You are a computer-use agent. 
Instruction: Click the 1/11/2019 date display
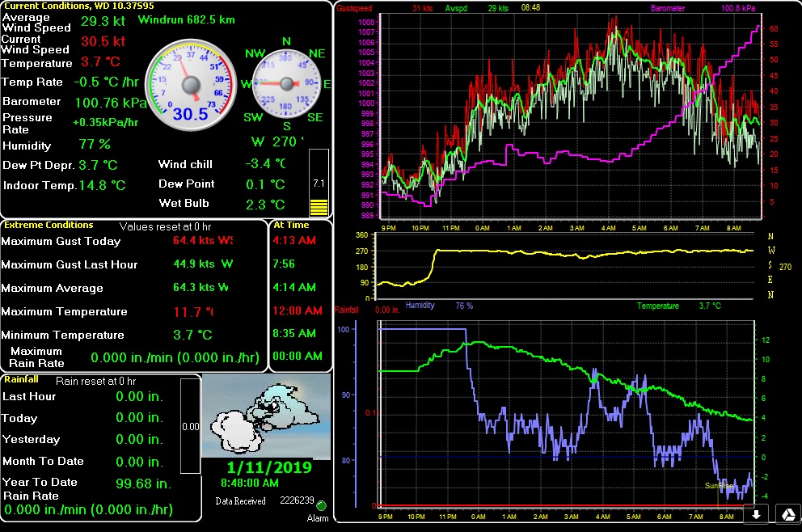point(269,467)
